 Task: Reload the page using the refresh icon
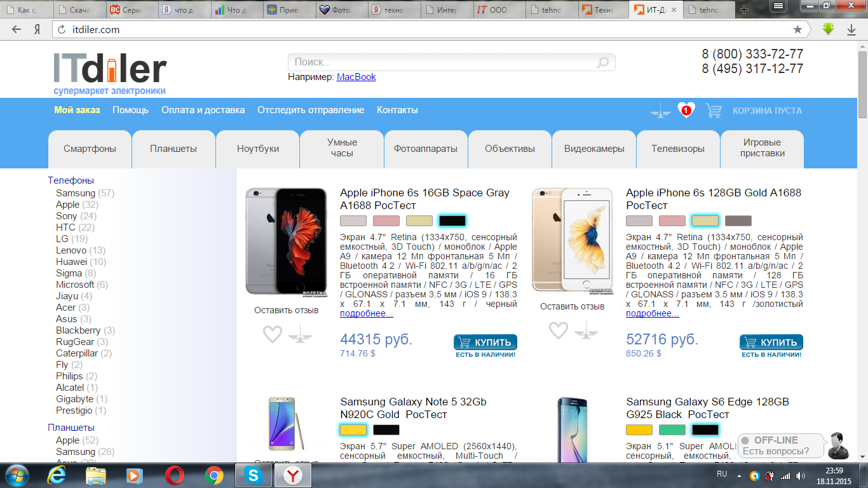[x=62, y=29]
